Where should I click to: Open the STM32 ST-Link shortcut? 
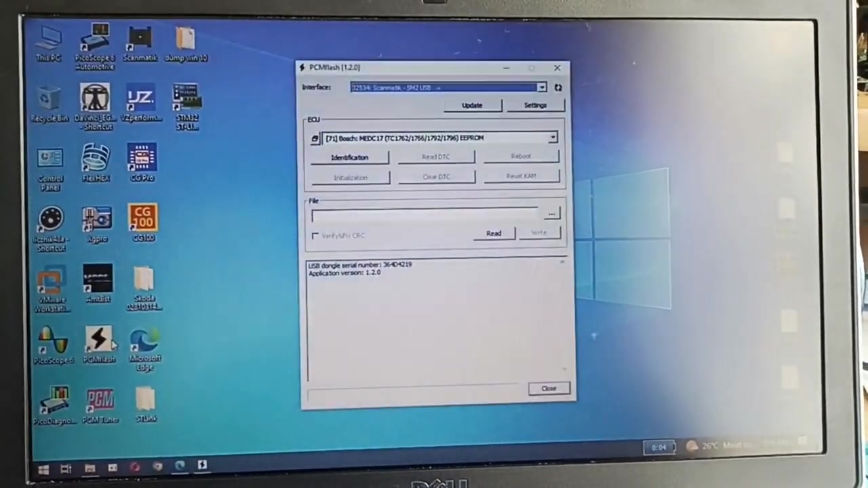coord(186,107)
